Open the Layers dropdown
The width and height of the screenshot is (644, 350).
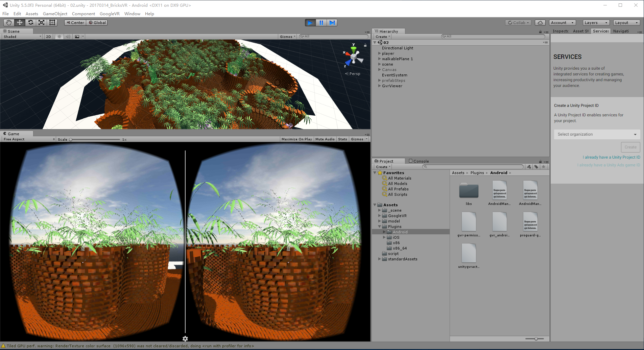point(596,23)
